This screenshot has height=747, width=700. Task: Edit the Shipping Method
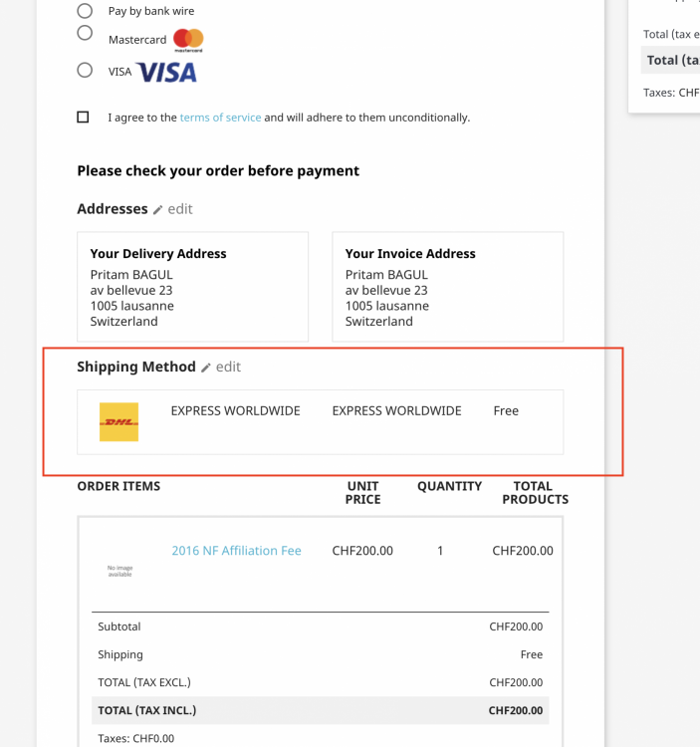pyautogui.click(x=228, y=367)
